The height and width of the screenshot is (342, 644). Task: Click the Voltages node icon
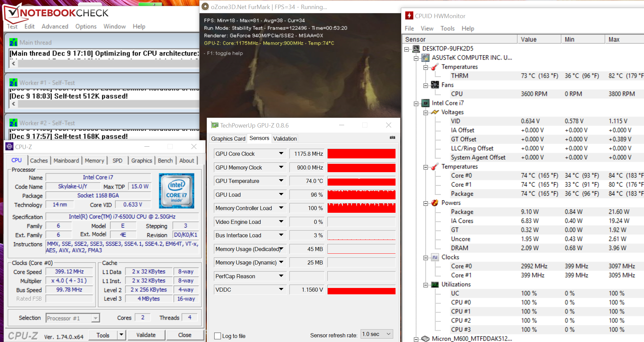tap(435, 112)
